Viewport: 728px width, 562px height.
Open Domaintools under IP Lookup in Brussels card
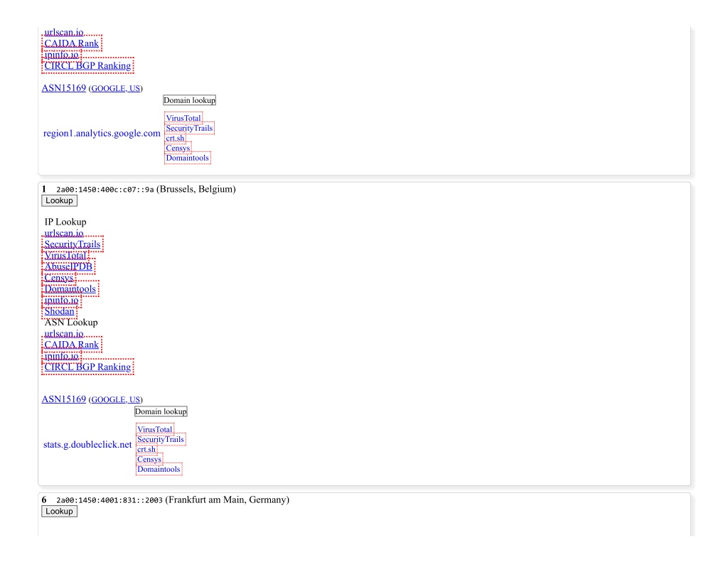click(x=70, y=288)
